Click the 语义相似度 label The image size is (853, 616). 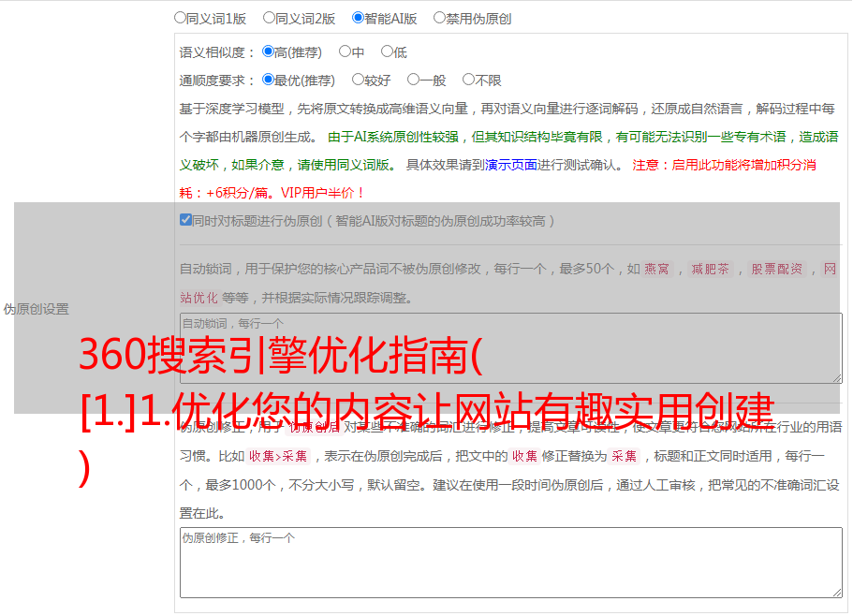(217, 52)
